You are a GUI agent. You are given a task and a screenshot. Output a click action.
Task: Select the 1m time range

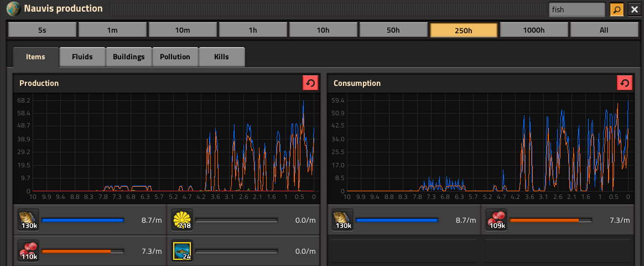[112, 30]
